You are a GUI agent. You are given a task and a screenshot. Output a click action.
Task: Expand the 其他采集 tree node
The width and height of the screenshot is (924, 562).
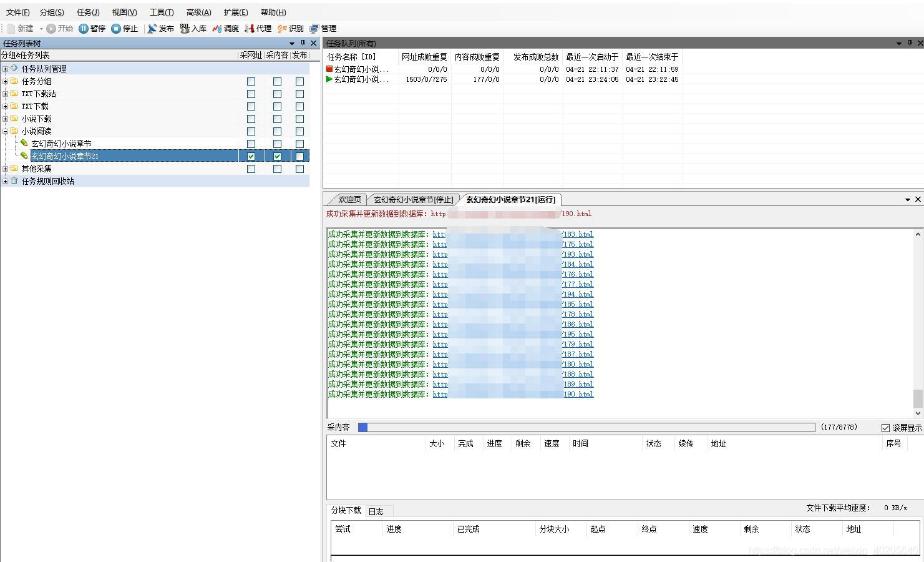(5, 169)
